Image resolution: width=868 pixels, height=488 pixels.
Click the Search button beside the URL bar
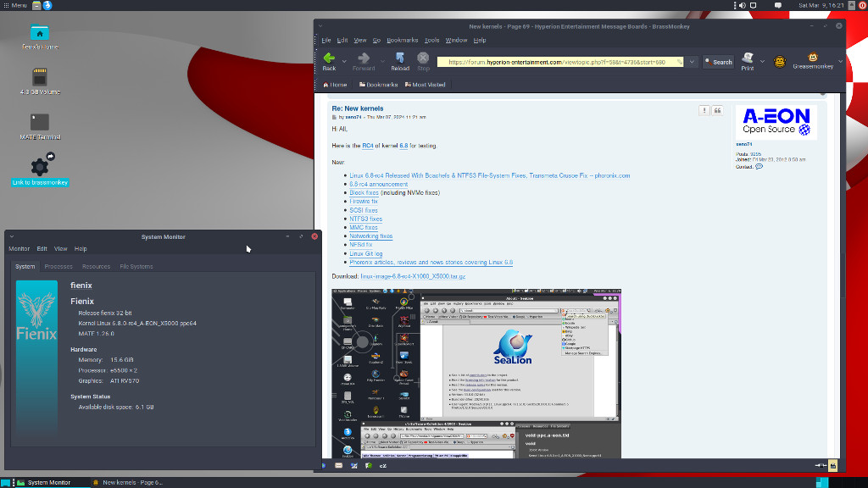coord(719,62)
